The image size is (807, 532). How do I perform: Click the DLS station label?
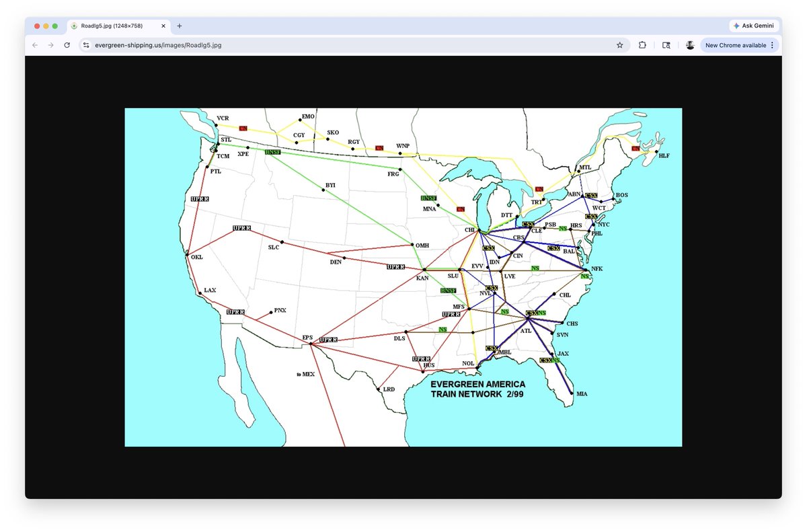point(399,338)
